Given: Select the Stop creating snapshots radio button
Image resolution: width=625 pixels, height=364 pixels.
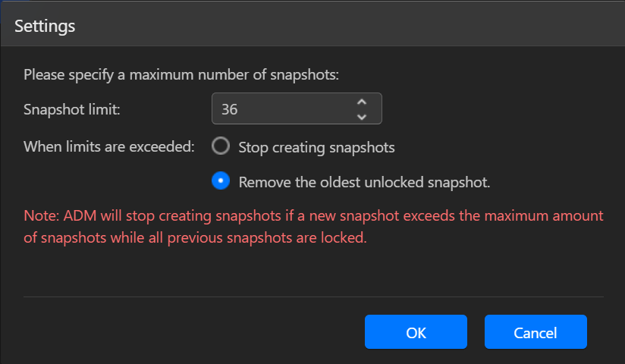Looking at the screenshot, I should point(220,146).
